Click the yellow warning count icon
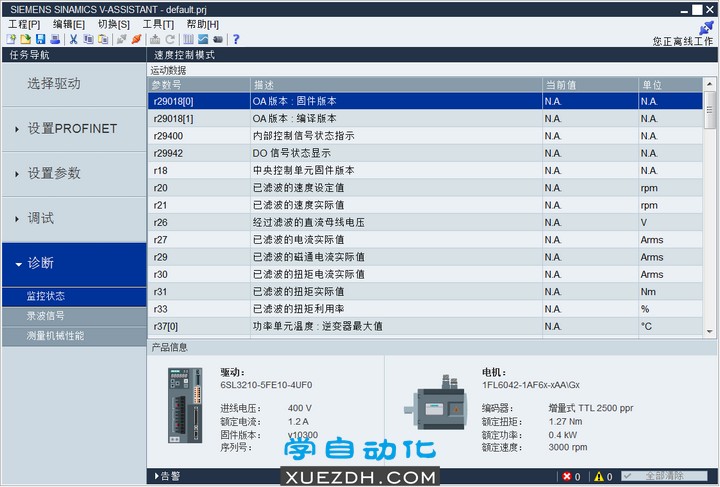The width and height of the screenshot is (720, 487). 599,476
